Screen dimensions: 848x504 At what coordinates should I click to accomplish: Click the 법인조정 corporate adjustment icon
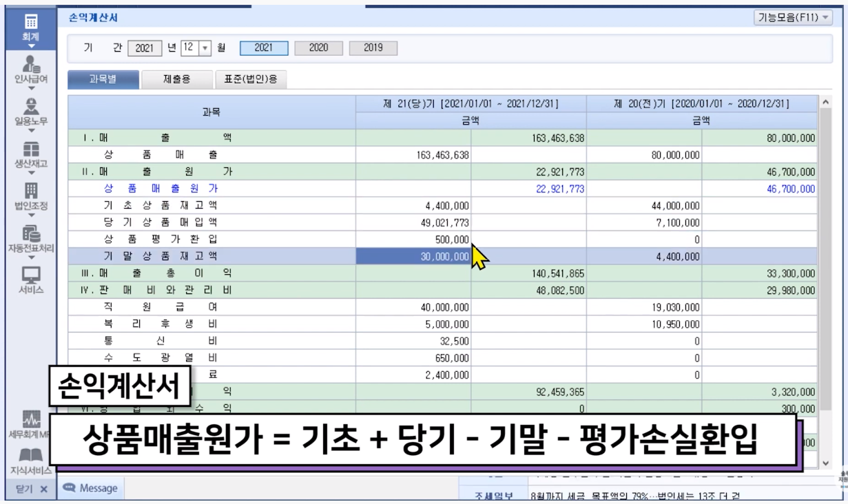pyautogui.click(x=30, y=192)
